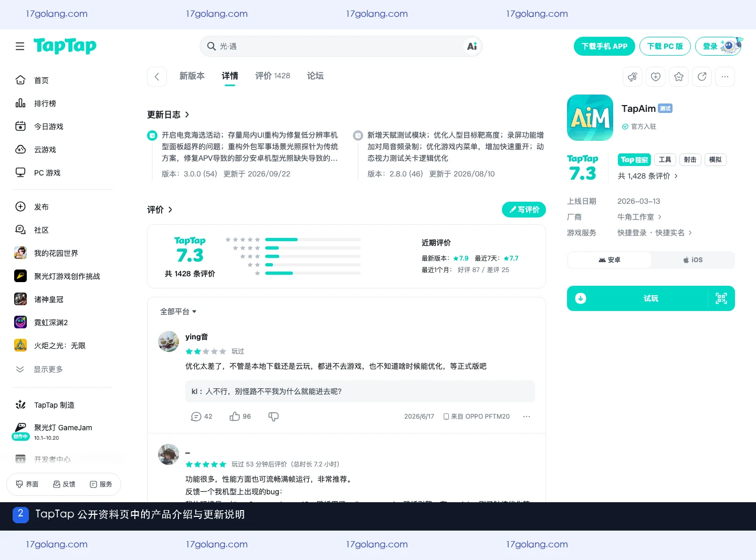
Task: Expand 快捷登录 · 快捷实名 game services
Action: pos(655,233)
